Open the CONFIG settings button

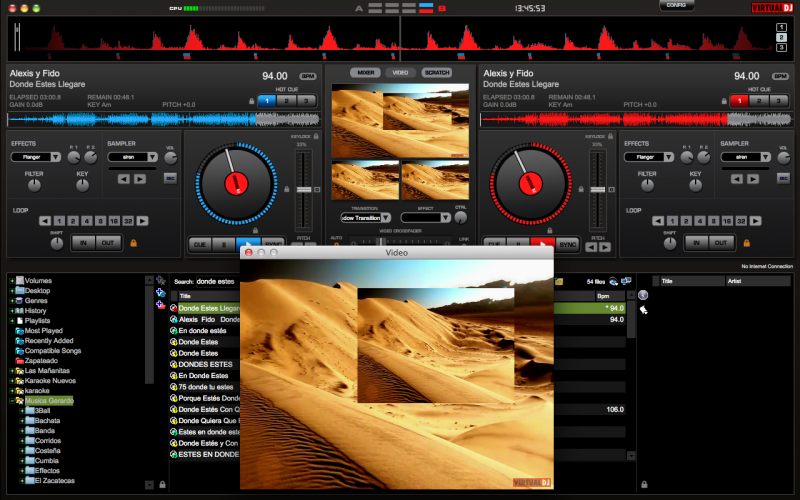(x=676, y=5)
